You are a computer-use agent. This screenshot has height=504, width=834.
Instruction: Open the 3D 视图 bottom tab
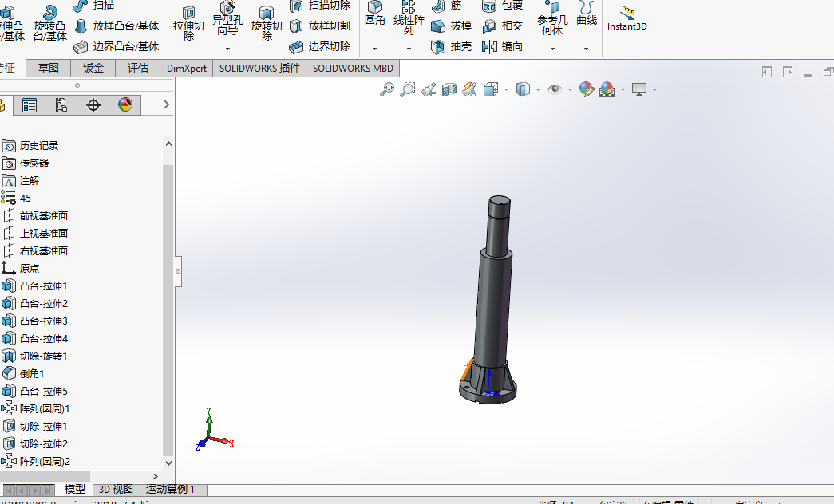pos(116,489)
